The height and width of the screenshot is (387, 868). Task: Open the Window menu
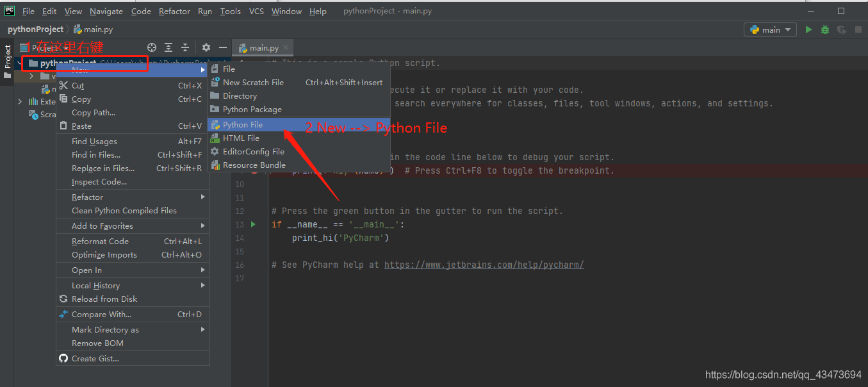coord(286,11)
